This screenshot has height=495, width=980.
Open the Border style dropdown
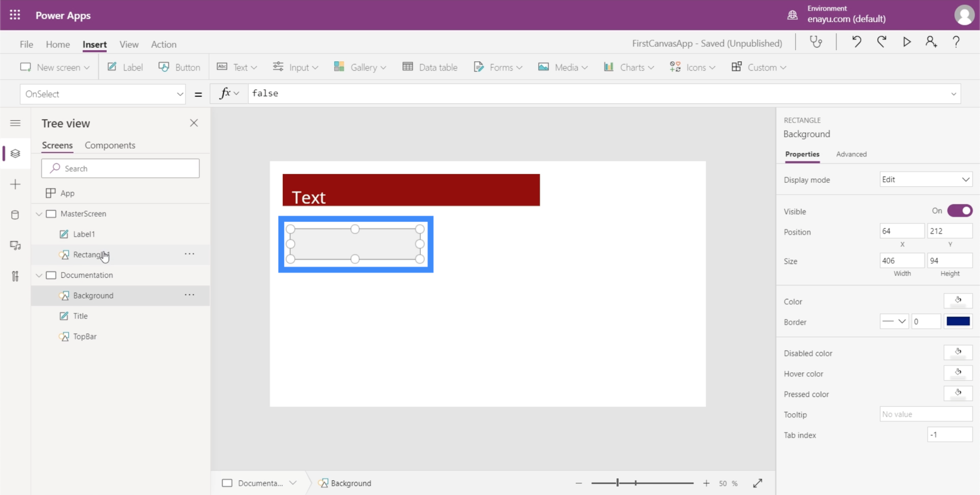(894, 322)
